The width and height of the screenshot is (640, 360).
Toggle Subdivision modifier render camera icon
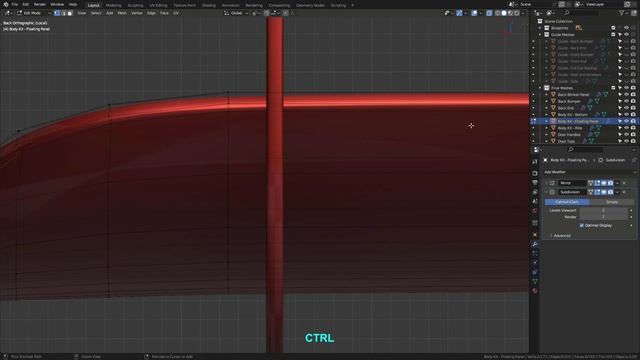point(610,192)
